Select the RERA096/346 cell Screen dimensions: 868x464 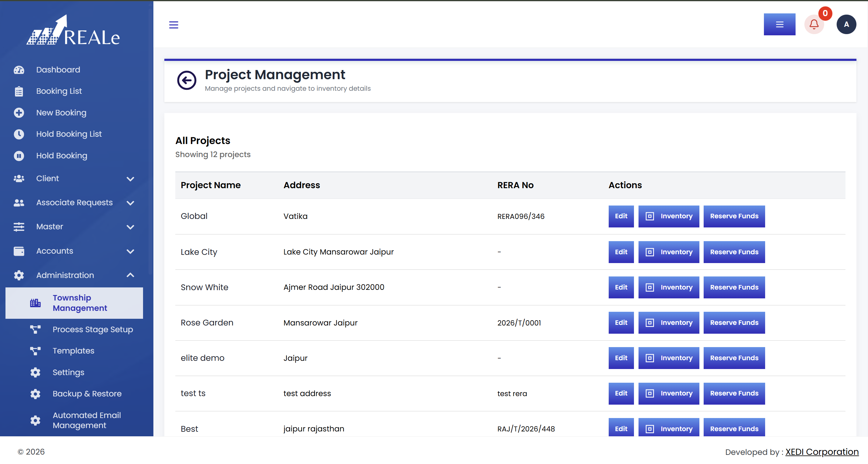point(521,216)
